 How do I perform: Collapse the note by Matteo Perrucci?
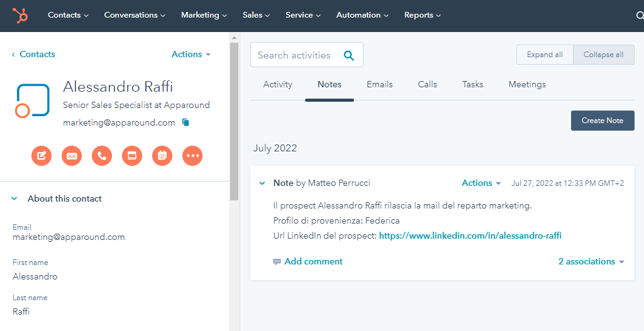pyautogui.click(x=262, y=183)
